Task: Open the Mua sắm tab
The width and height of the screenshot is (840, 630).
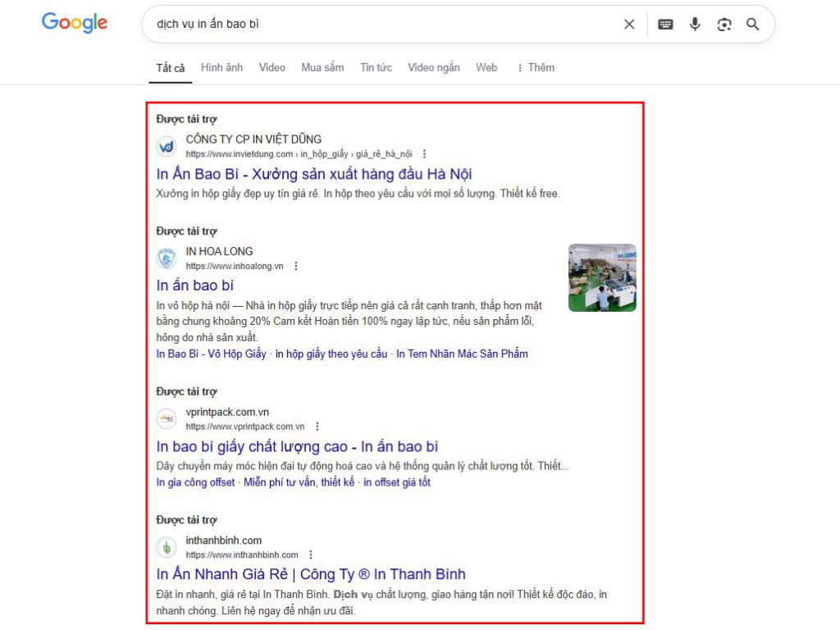Action: [x=322, y=67]
